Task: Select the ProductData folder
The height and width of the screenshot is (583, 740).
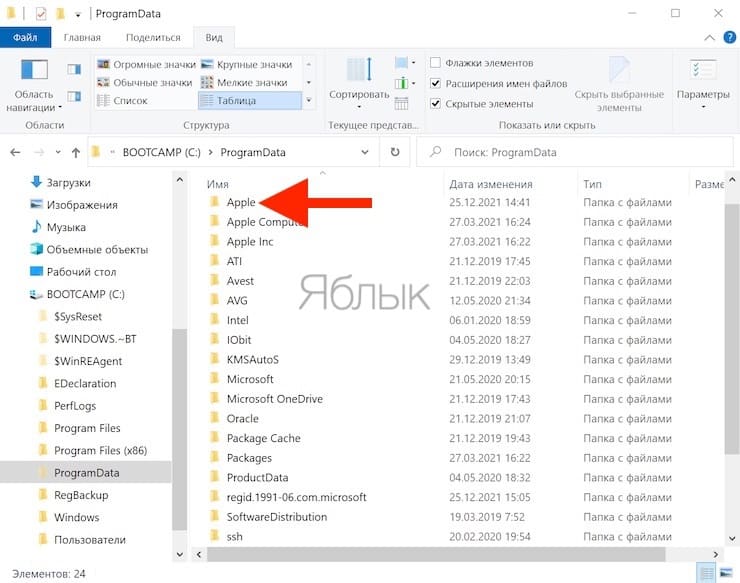Action: coord(257,478)
